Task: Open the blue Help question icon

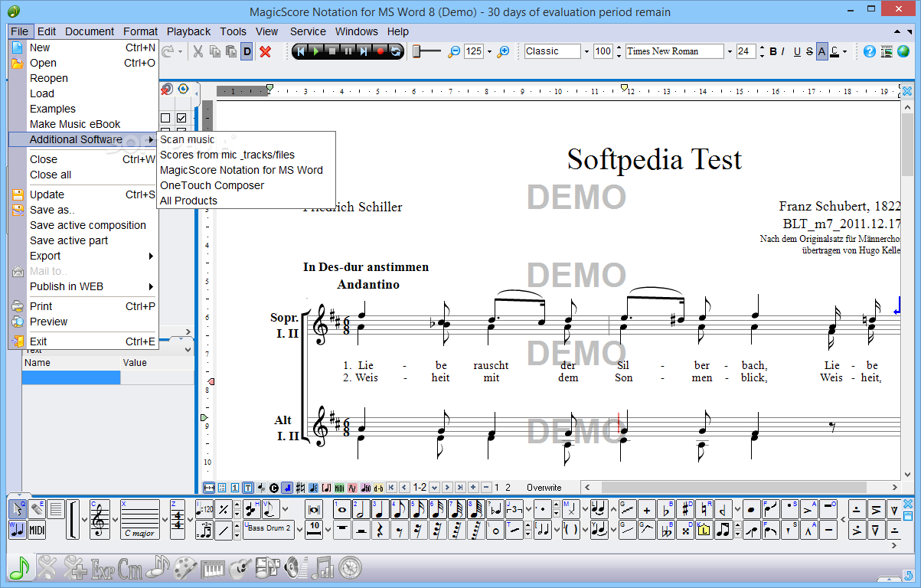Action: point(870,51)
